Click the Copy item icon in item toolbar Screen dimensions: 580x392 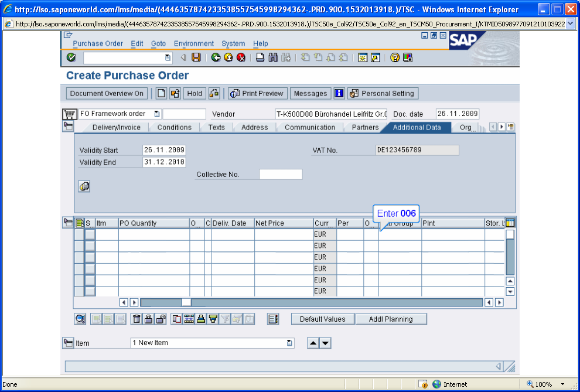coord(177,319)
